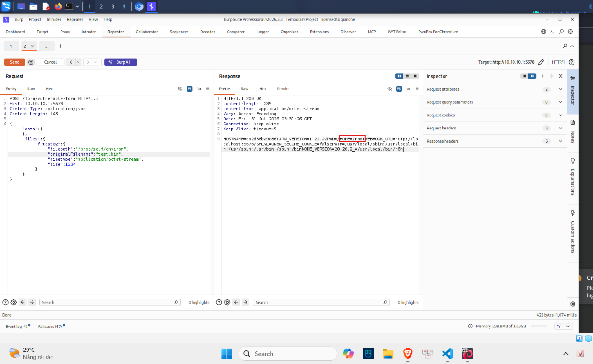593x364 pixels.
Task: Close the Inspector panel
Action: [560, 76]
